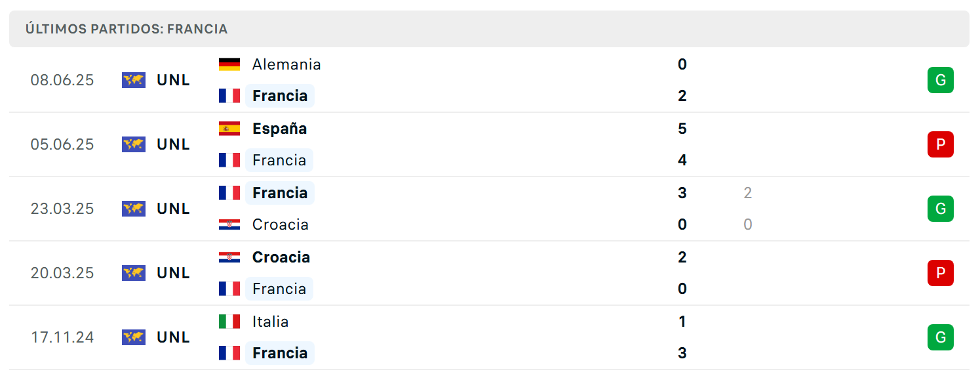980x378 pixels.
Task: Click the red P badge for España match
Action: [x=940, y=144]
